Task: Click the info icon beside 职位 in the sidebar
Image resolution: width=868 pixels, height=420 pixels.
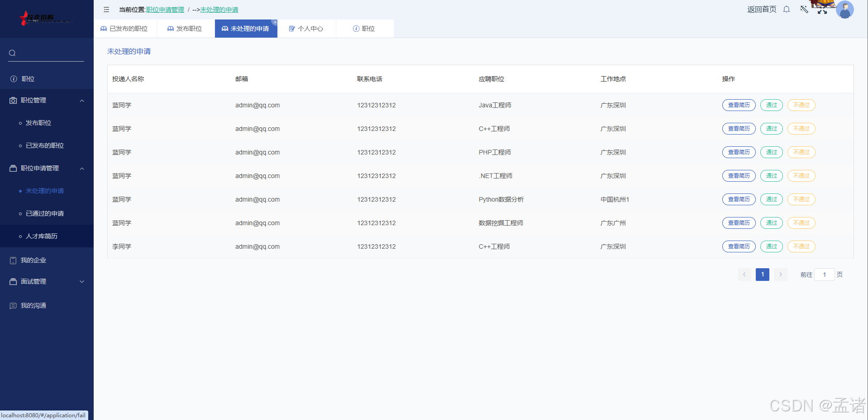Action: point(14,79)
